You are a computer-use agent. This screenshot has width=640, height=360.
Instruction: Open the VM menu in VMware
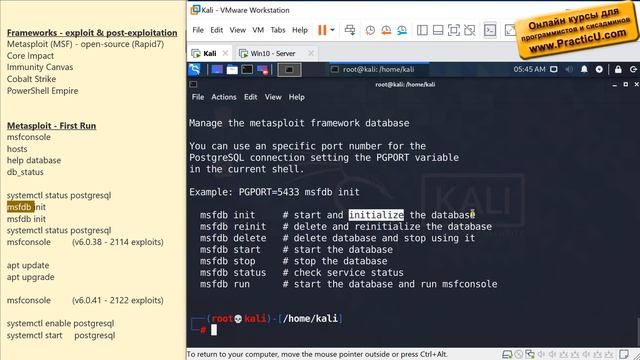click(x=258, y=30)
